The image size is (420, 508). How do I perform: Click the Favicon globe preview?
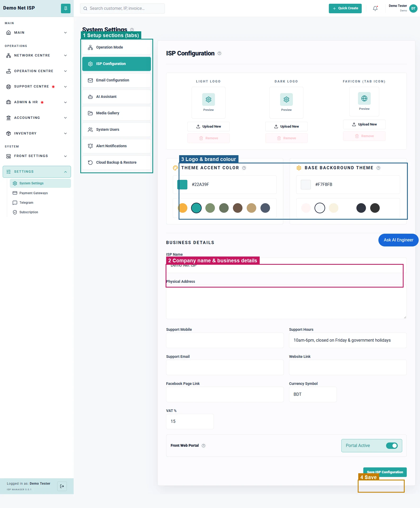click(x=364, y=98)
